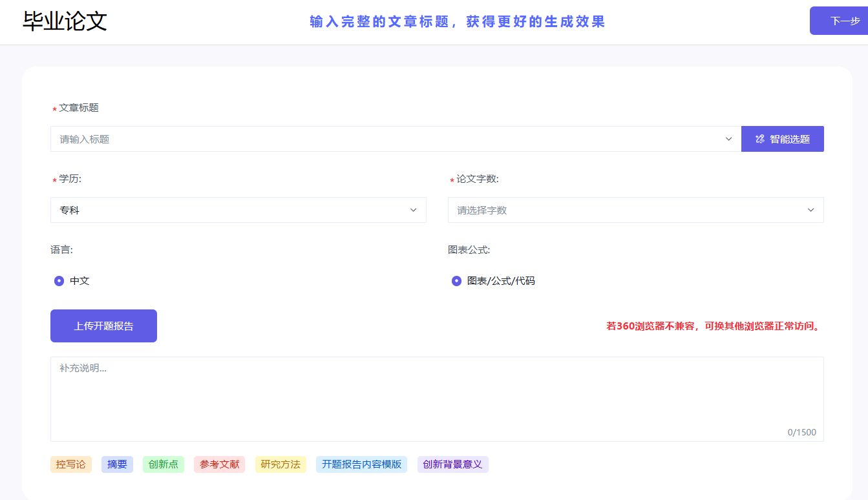Click into the 补充说明 text area
The image size is (868, 500).
point(437,399)
